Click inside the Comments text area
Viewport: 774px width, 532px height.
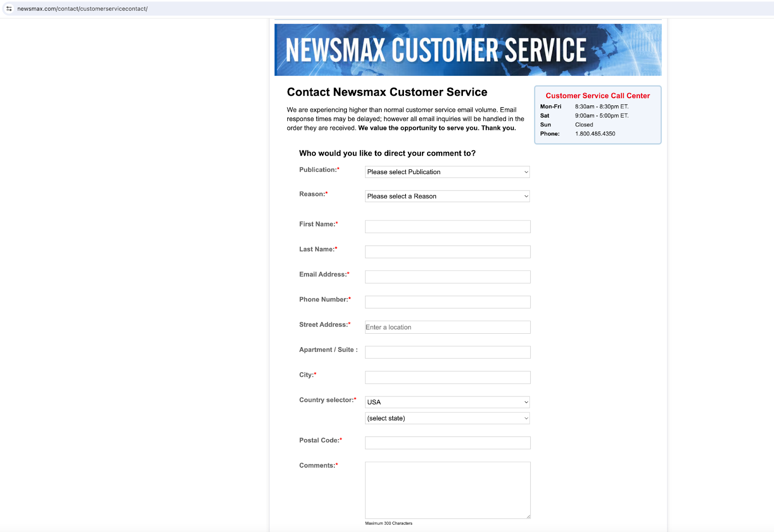click(x=448, y=490)
